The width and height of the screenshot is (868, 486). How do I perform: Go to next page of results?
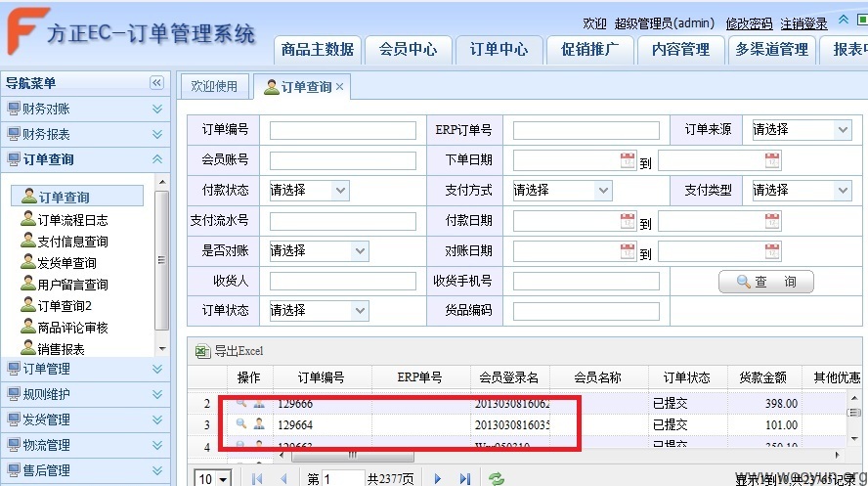(438, 479)
